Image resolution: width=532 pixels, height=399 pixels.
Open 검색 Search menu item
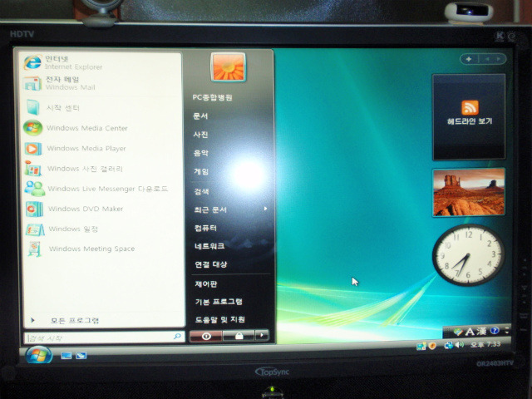[201, 192]
